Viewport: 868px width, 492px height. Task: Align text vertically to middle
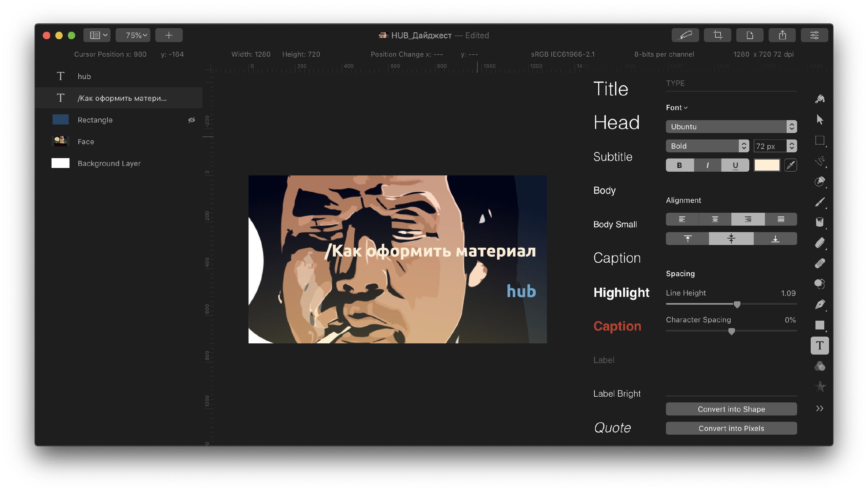731,239
